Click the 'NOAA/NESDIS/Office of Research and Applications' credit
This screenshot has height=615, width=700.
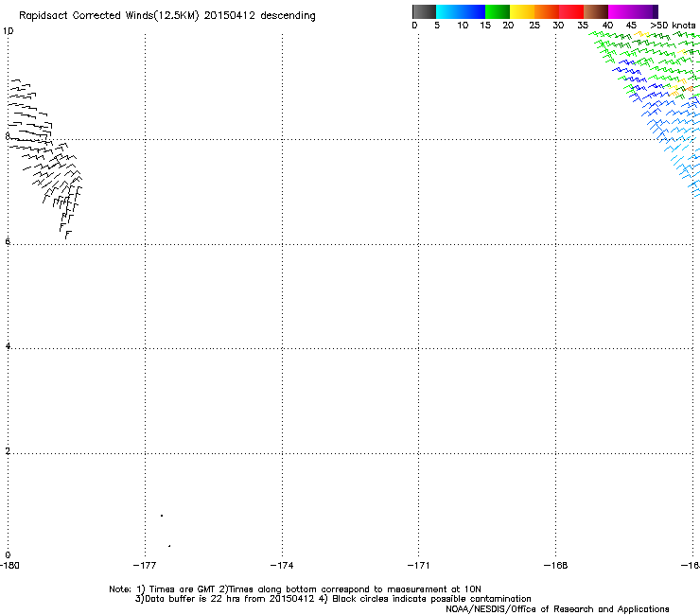coord(557,609)
